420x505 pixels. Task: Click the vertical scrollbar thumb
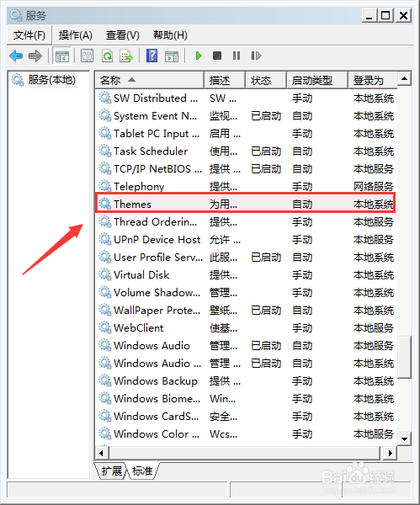(405, 357)
